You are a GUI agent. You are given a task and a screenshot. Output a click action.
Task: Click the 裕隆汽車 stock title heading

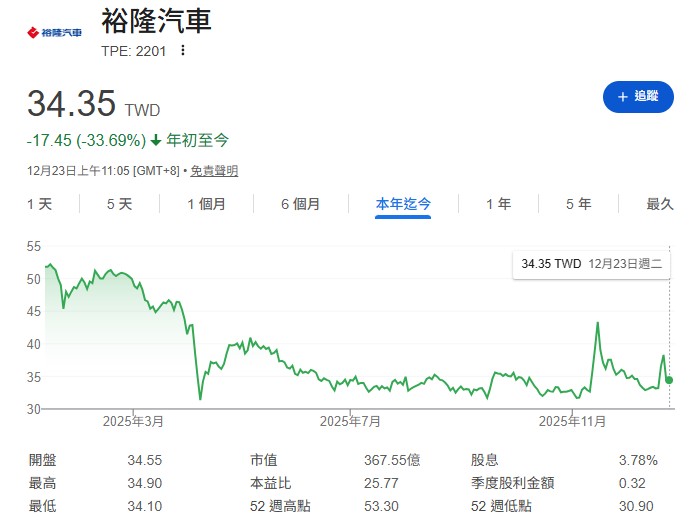[x=157, y=21]
